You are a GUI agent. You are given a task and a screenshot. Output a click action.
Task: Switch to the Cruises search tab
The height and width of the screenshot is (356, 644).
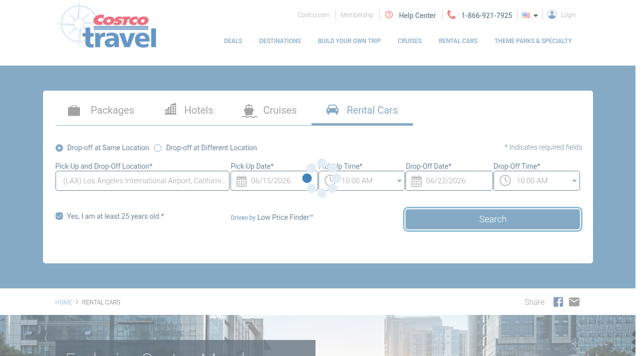click(x=269, y=110)
